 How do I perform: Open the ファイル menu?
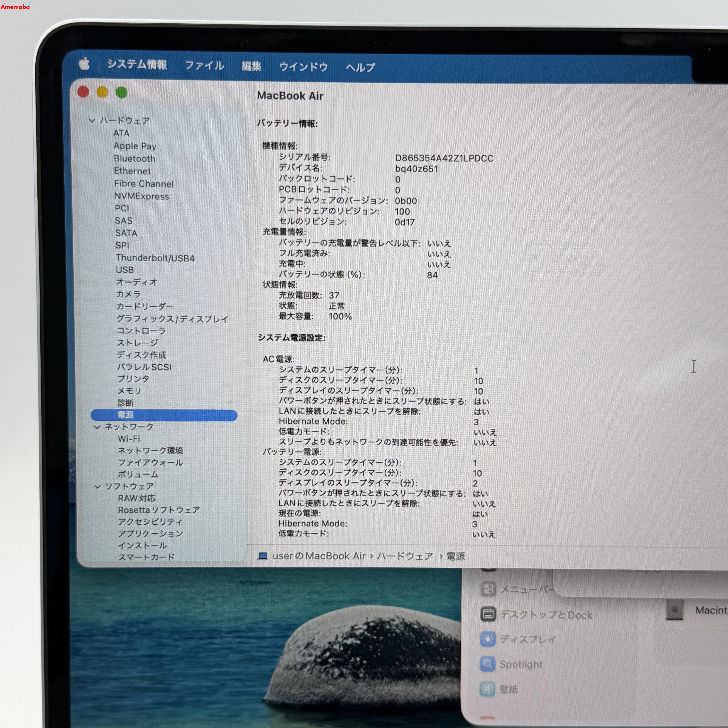(x=204, y=66)
